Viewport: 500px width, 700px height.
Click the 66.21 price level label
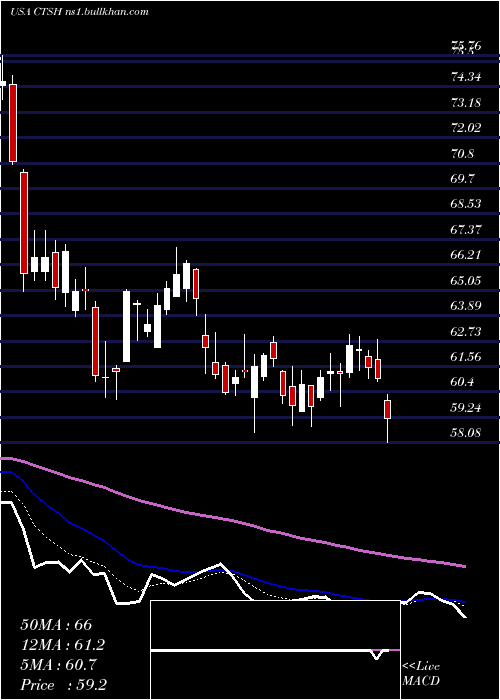pos(467,255)
